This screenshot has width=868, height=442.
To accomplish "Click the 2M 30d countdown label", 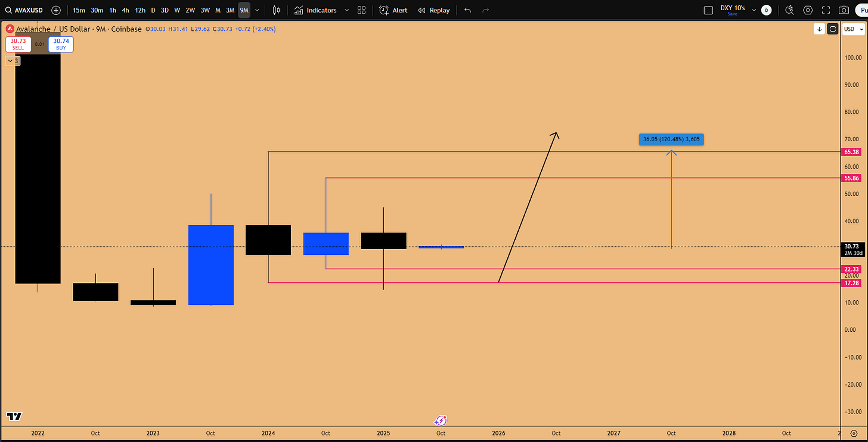I will click(x=852, y=253).
